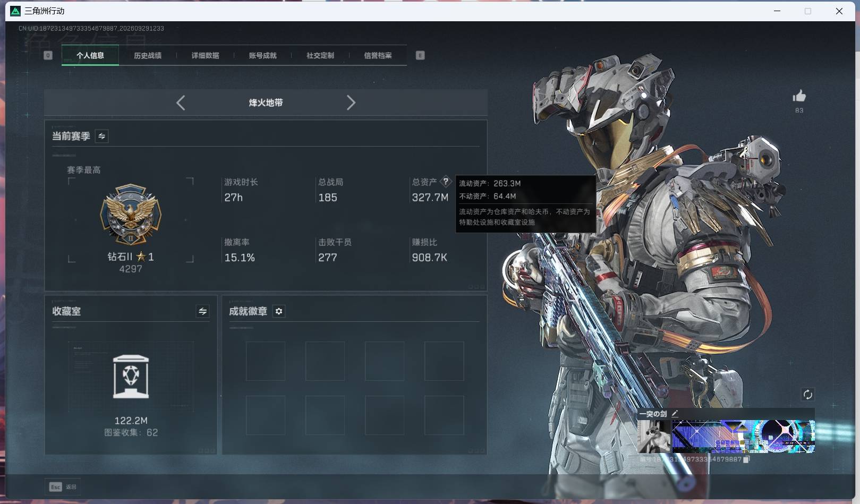The image size is (860, 504).
Task: Click the 不动资产: 64.4M tooltip line
Action: click(488, 196)
